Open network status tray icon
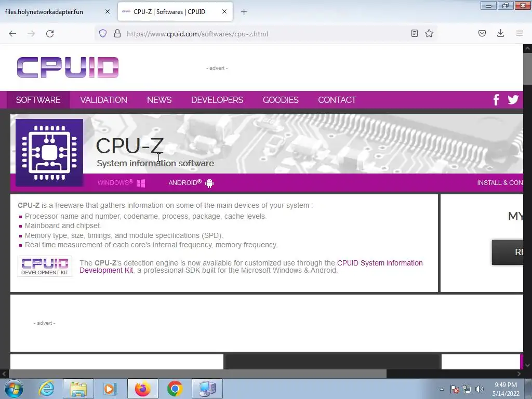Screen dimensions: 532x399 coord(467,389)
